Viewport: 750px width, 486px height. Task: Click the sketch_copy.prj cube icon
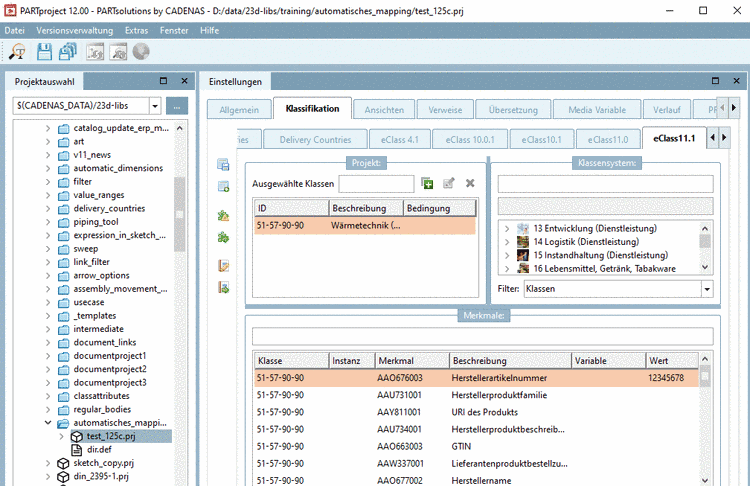tap(63, 463)
